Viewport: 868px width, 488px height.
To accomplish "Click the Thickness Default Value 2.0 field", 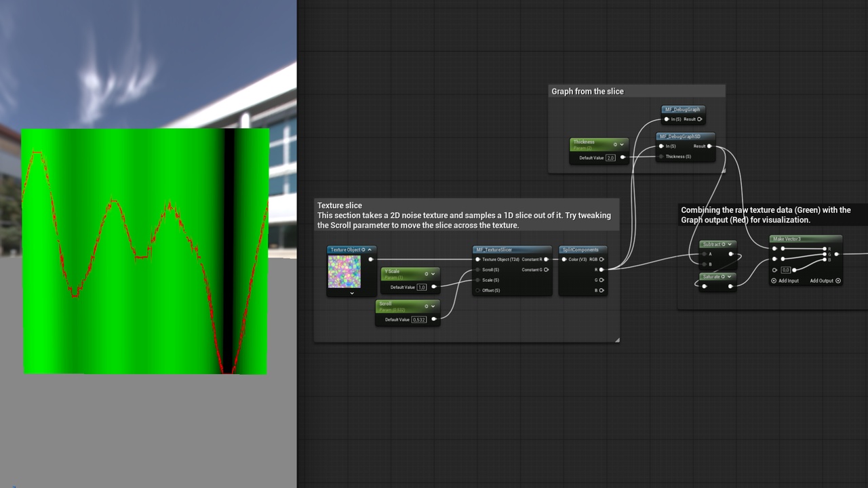I will 610,157.
